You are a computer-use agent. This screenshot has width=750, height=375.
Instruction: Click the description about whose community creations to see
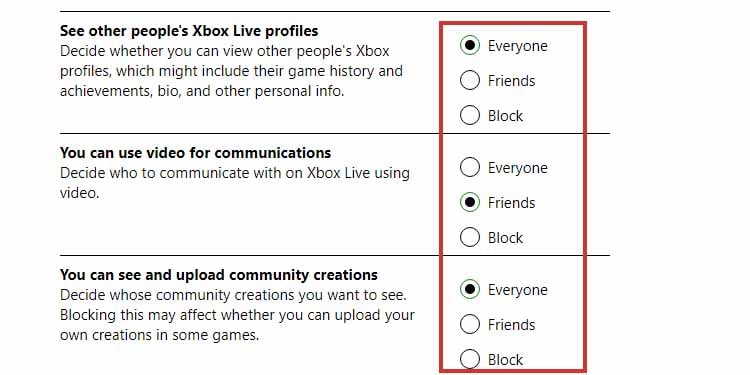click(237, 315)
